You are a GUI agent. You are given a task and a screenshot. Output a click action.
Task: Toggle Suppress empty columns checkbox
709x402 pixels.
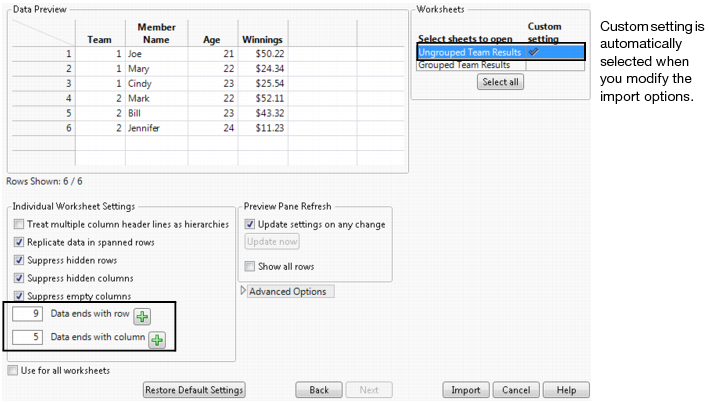(x=20, y=296)
